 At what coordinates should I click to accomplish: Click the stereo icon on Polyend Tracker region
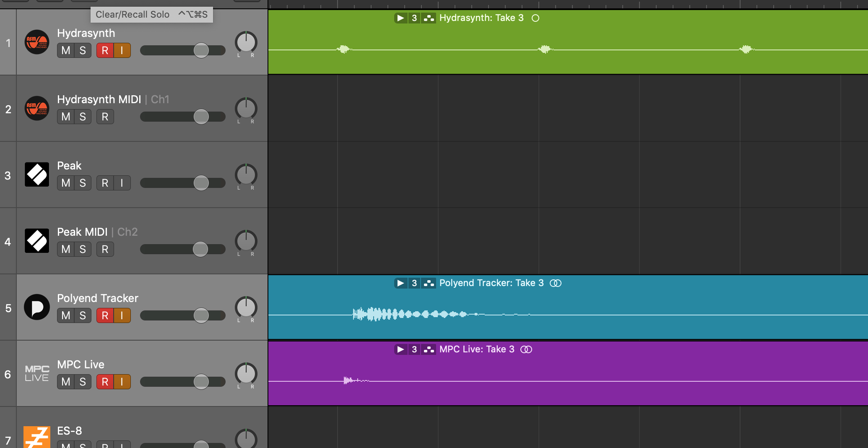(x=556, y=283)
